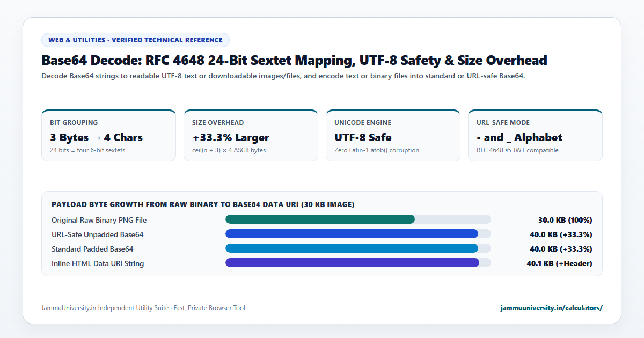This screenshot has height=338, width=644.
Task: Click 'Zero Latin-1 atob() corruption' caption
Action: [x=376, y=150]
